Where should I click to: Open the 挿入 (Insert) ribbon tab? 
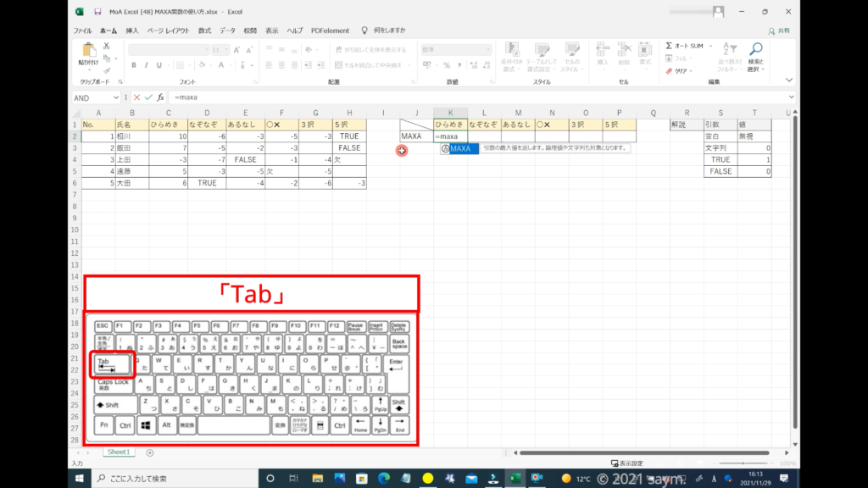(x=132, y=30)
